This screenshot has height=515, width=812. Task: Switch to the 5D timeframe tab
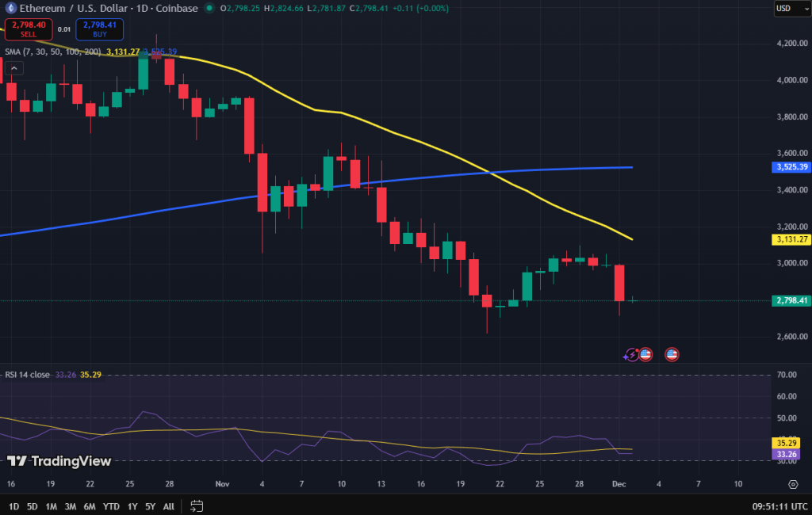[x=31, y=505]
